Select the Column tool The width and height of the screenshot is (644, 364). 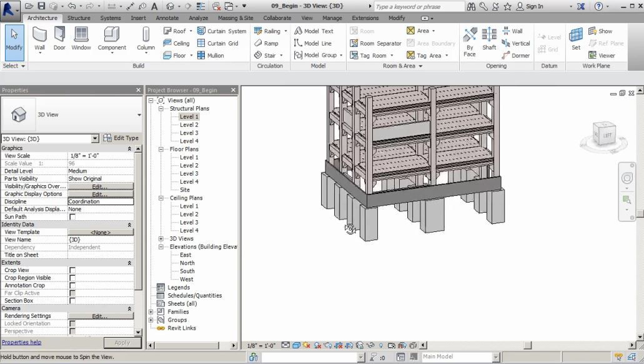point(146,39)
